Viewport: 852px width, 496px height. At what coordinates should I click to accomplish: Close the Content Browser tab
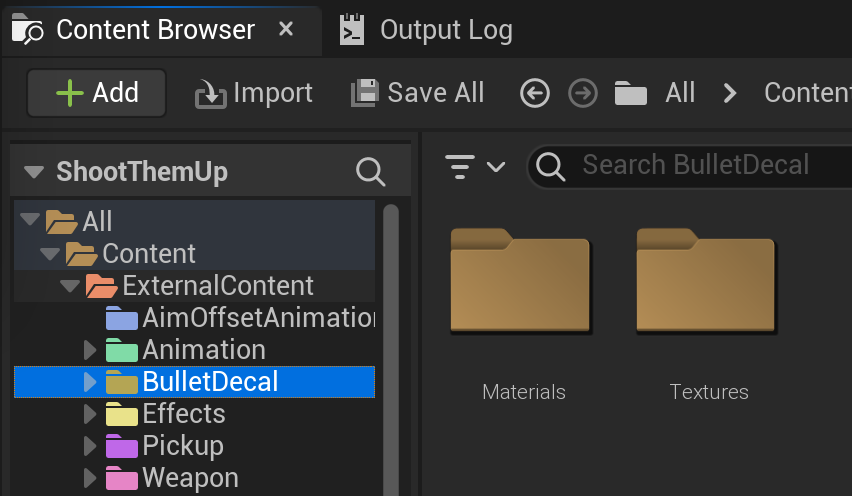point(286,28)
